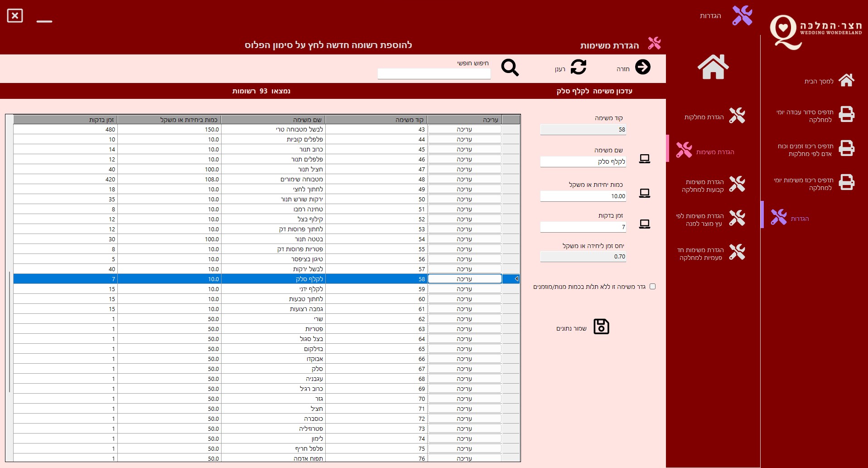Click the זמן בדקות input field
Screen dimensions: 868x468
[583, 227]
